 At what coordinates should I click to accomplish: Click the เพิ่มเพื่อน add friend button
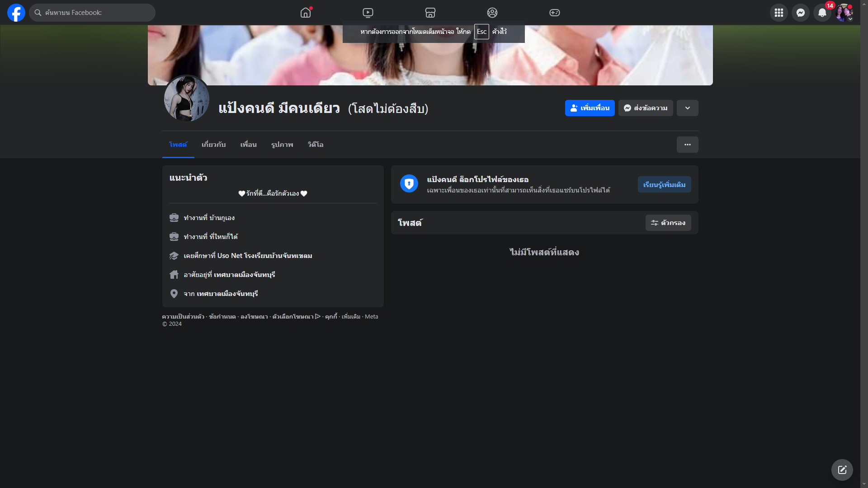click(x=590, y=108)
